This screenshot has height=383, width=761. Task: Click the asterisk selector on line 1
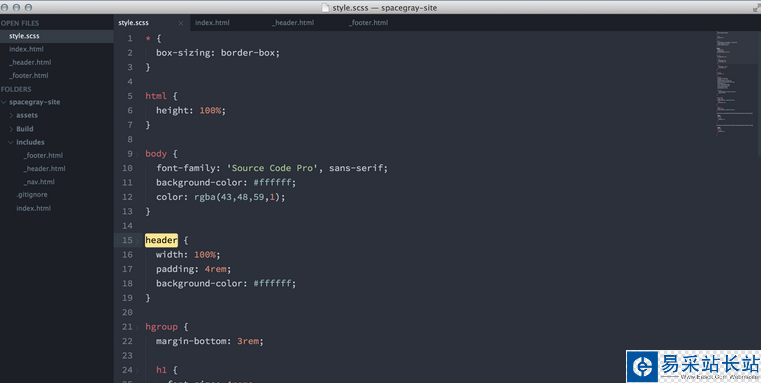[x=148, y=39]
